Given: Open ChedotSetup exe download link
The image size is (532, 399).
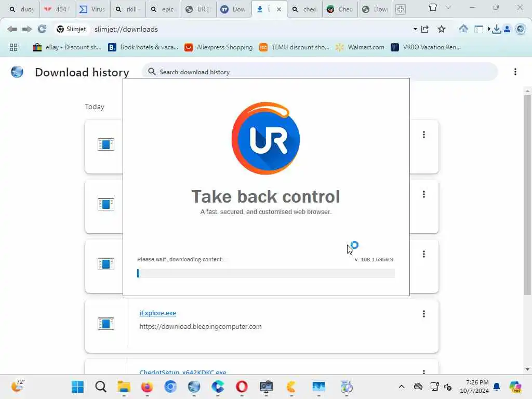Looking at the screenshot, I should point(183,372).
